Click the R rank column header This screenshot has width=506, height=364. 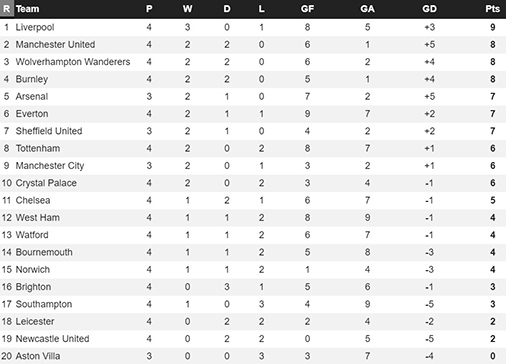[7, 9]
